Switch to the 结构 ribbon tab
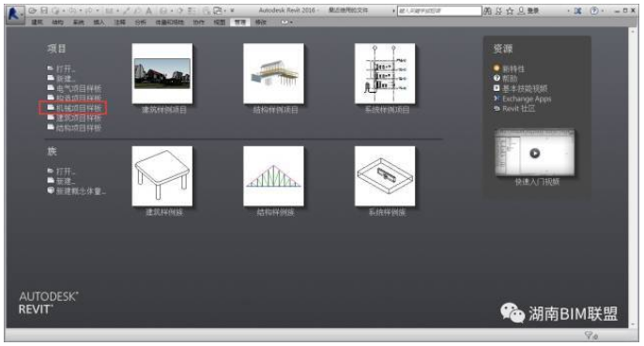This screenshot has height=346, width=644. click(57, 23)
